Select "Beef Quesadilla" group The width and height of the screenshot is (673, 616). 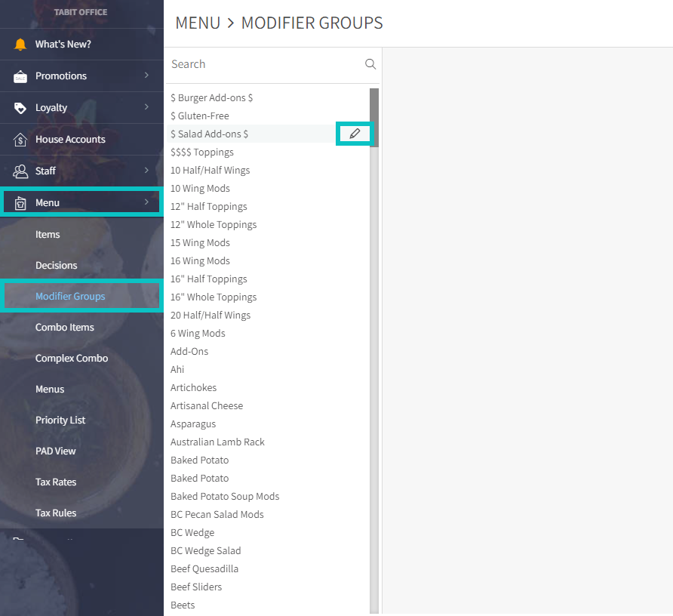(x=204, y=568)
